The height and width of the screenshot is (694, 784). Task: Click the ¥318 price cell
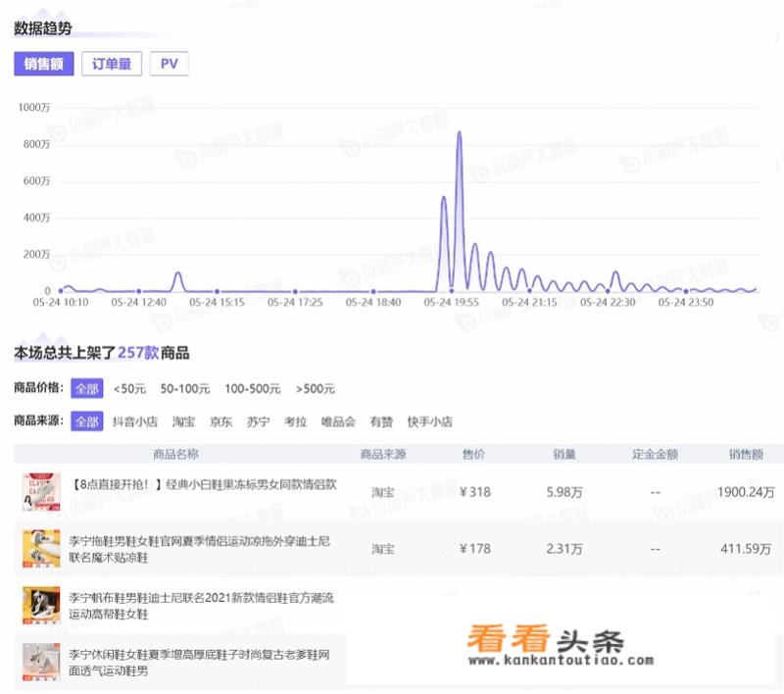(475, 492)
